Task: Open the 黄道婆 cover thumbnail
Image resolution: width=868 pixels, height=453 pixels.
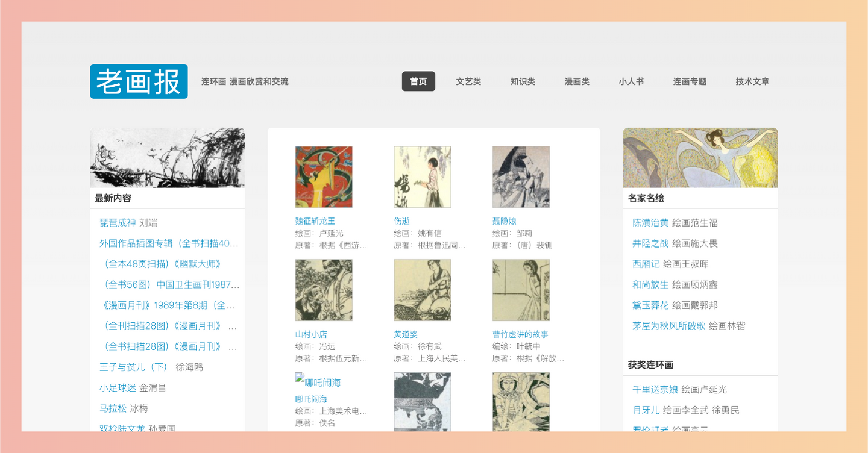Action: [x=423, y=290]
